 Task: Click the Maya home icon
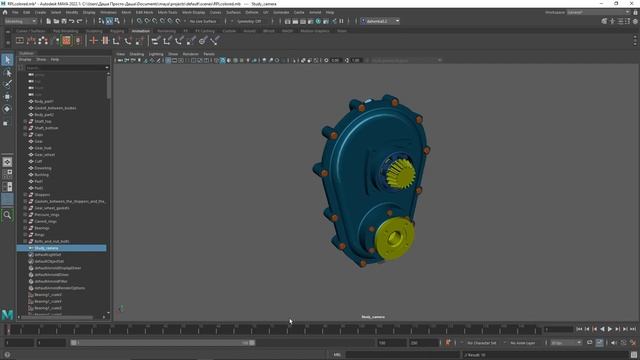pyautogui.click(x=5, y=13)
